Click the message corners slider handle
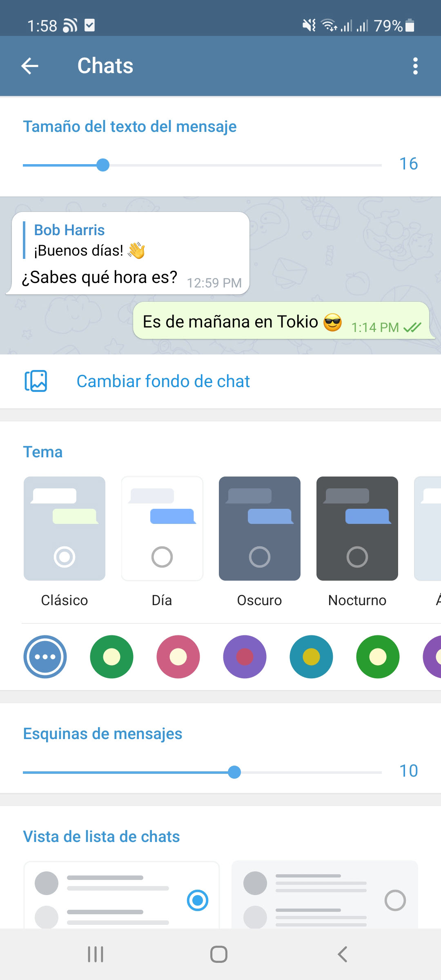Screen dimensions: 441x980 coord(234,772)
